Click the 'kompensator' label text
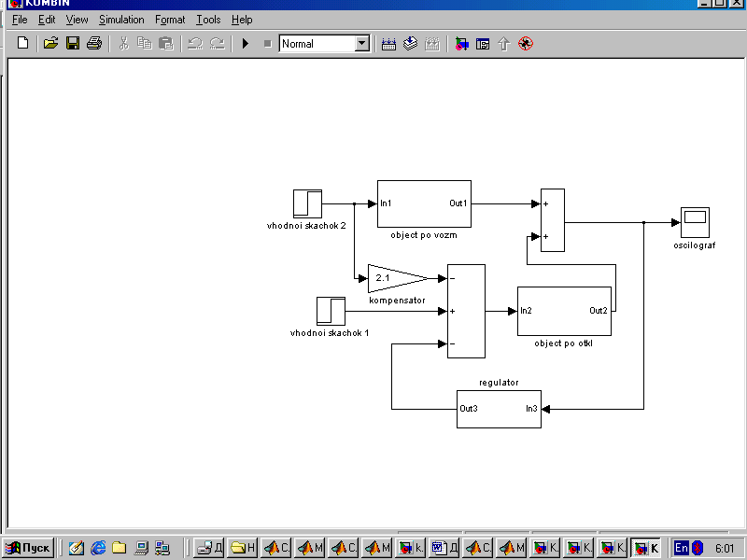Screen dimensions: 747x560 tap(397, 300)
